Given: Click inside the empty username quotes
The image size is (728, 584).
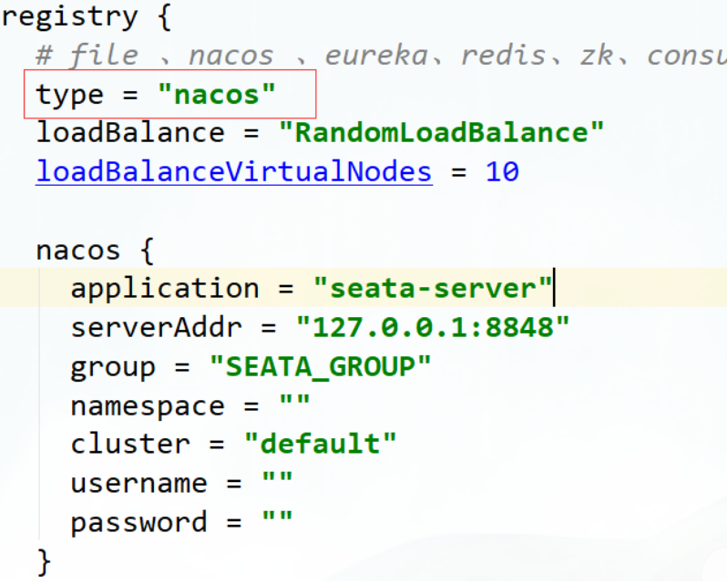Looking at the screenshot, I should [277, 483].
